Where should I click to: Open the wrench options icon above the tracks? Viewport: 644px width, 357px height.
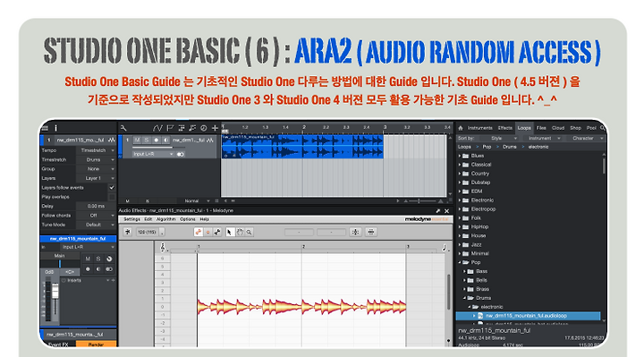[123, 128]
